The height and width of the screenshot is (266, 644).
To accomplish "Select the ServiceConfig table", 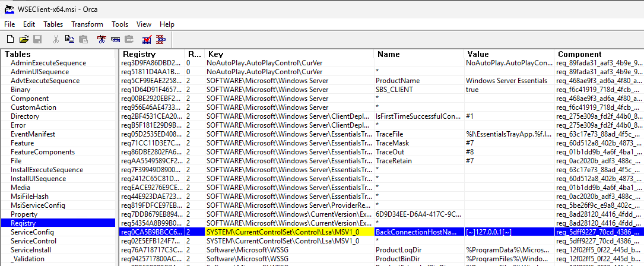I will (x=32, y=232).
